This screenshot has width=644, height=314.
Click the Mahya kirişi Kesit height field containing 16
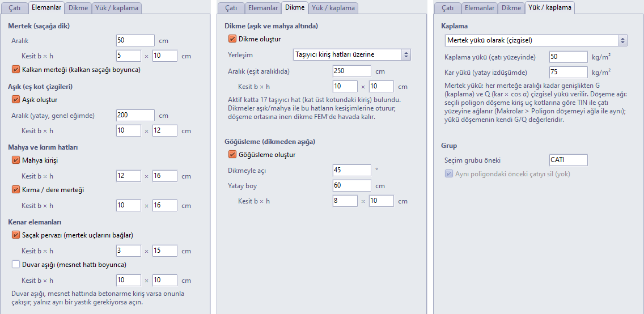(x=165, y=176)
